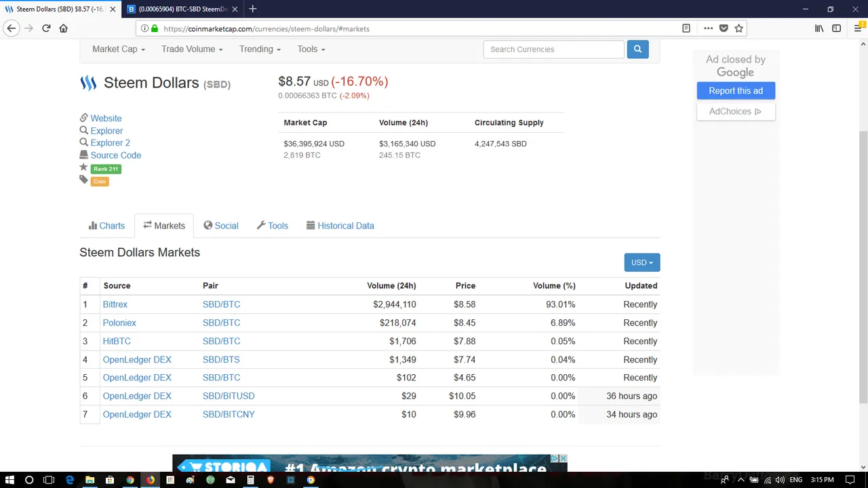Click the browser address bar URL
Viewport: 868px width, 488px height.
click(x=266, y=28)
